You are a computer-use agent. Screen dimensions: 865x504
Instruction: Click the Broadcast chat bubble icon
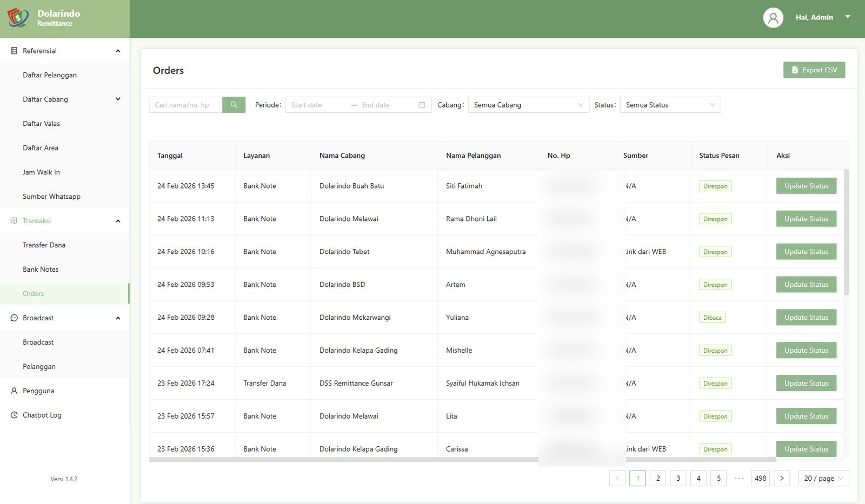click(14, 318)
